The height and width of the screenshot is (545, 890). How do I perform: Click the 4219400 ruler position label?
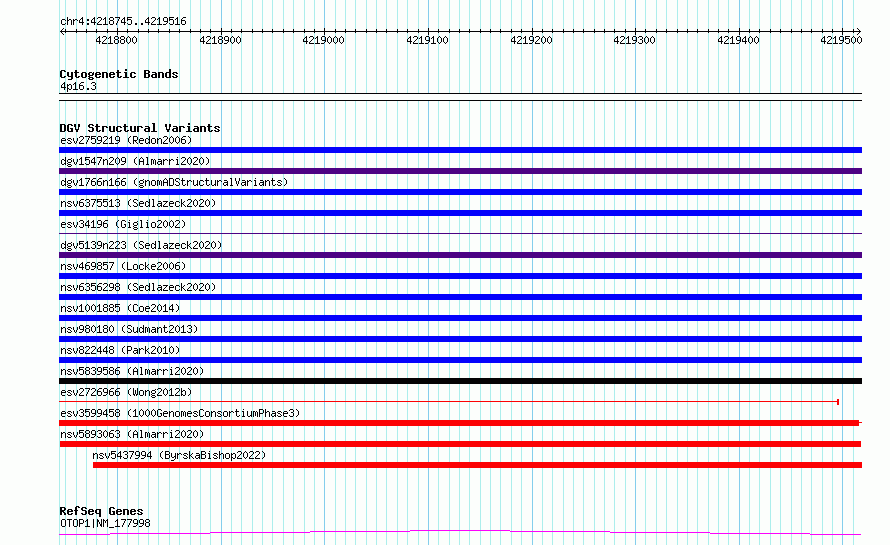(x=738, y=40)
